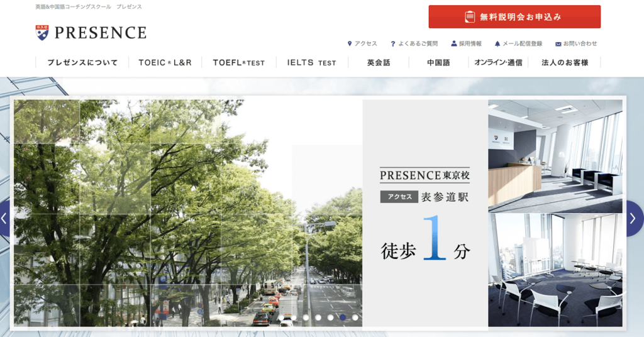This screenshot has width=644, height=337.
Task: Click the reception desk photo
Action: pyautogui.click(x=555, y=156)
